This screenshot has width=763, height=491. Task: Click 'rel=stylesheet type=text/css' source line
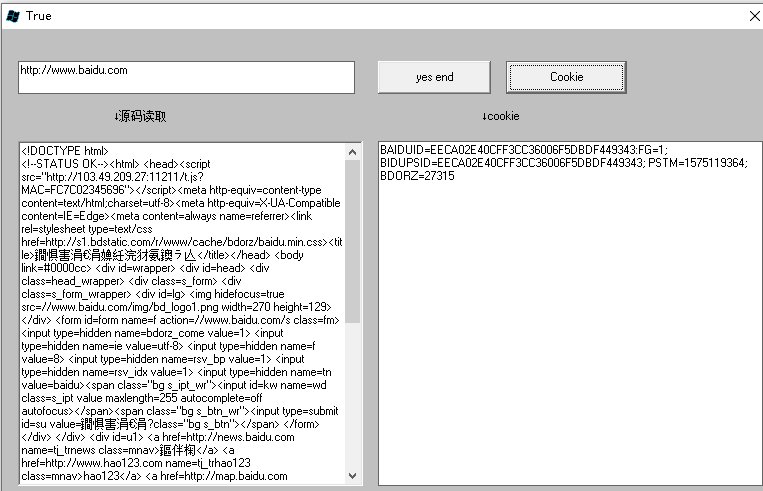87,229
